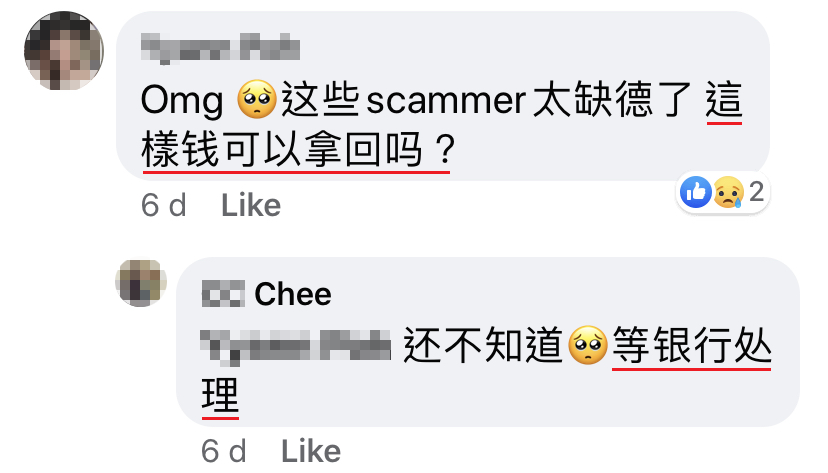This screenshot has width=828, height=473.
Task: Like the comment about the scammer
Action: point(251,205)
